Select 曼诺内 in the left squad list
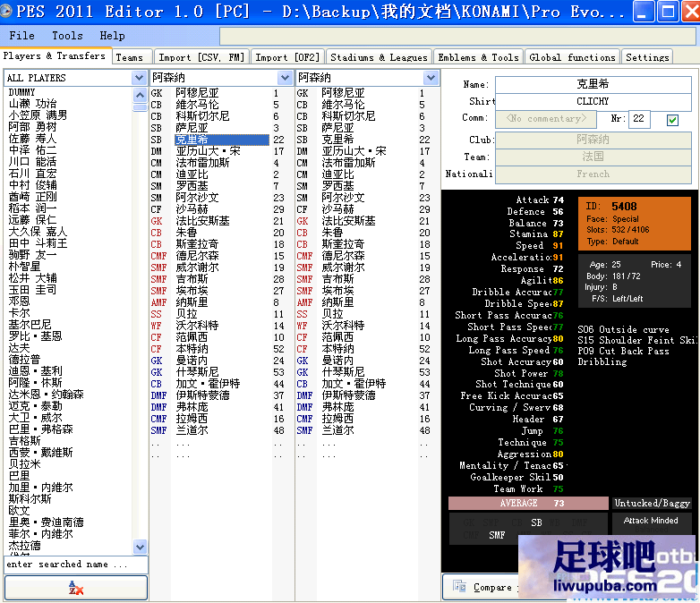The image size is (700, 603). [192, 361]
